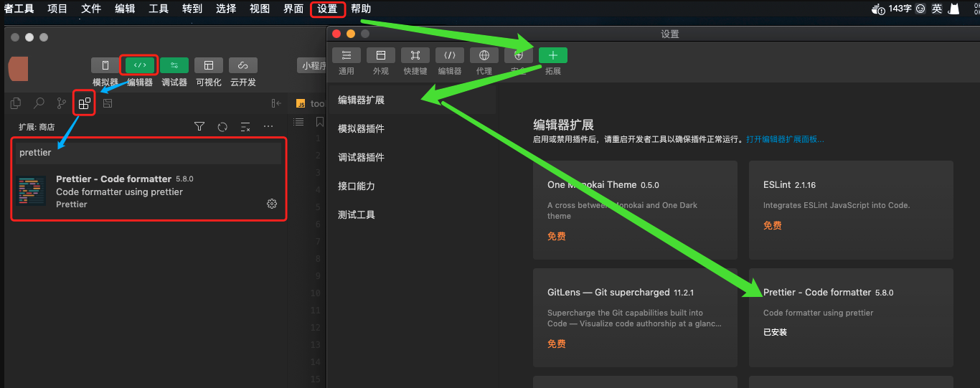The height and width of the screenshot is (388, 980).
Task: Open extensions panel more actions menu
Action: tap(268, 126)
